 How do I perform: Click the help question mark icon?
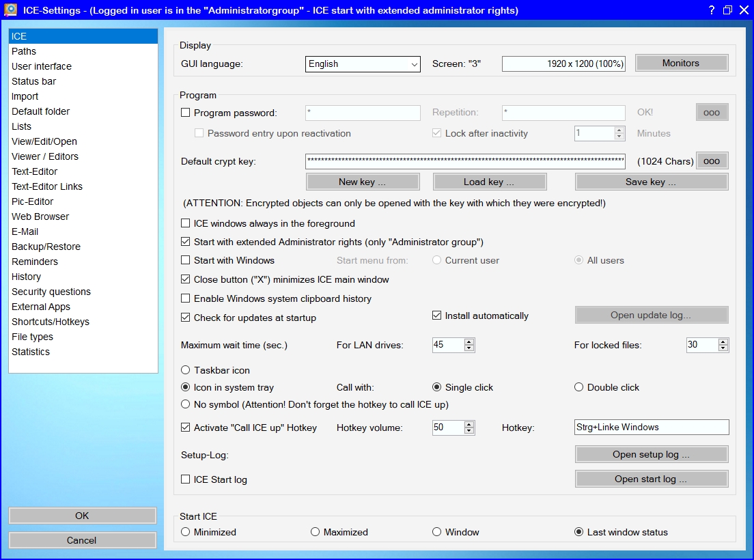(711, 10)
